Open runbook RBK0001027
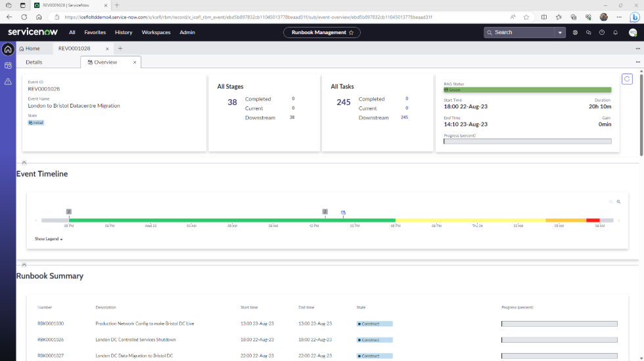644x361 pixels. pos(51,356)
